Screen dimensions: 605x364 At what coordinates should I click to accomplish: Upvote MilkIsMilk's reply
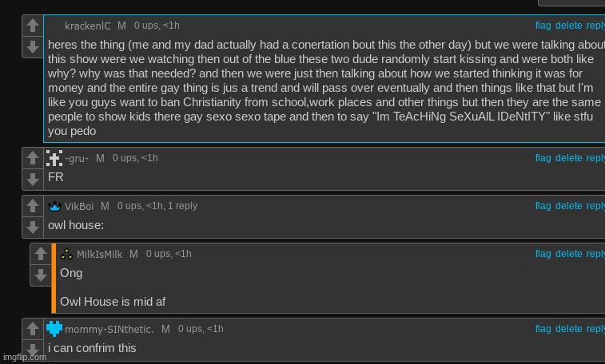41,254
